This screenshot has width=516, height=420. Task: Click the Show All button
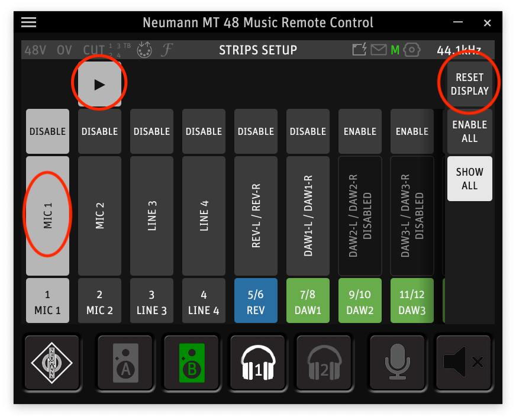click(469, 179)
